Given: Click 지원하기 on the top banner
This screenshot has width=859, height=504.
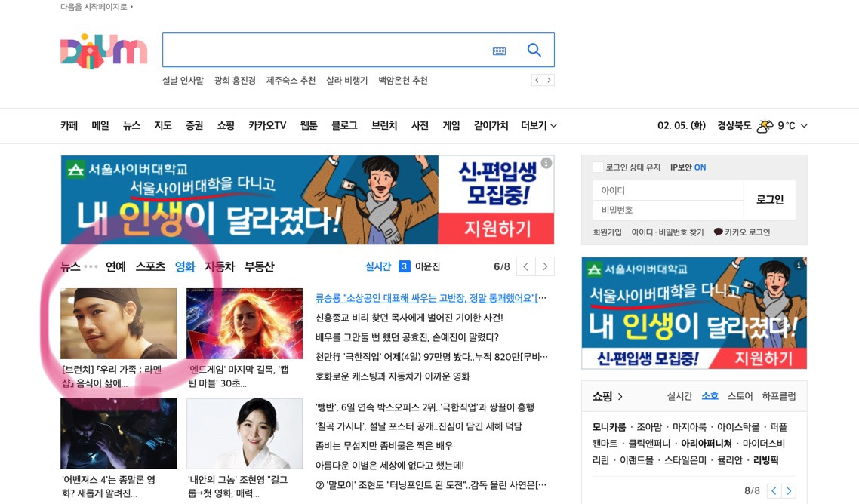Looking at the screenshot, I should (x=497, y=228).
